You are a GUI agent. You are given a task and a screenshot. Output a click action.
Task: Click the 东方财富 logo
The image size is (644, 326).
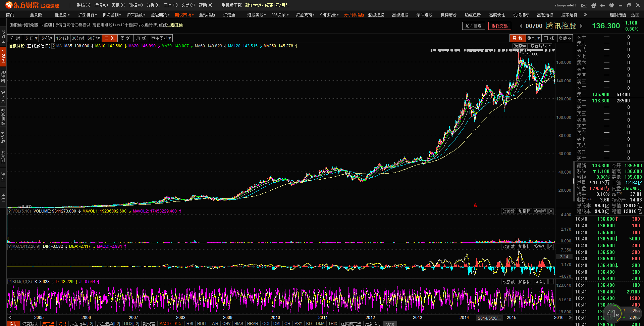point(33,5)
